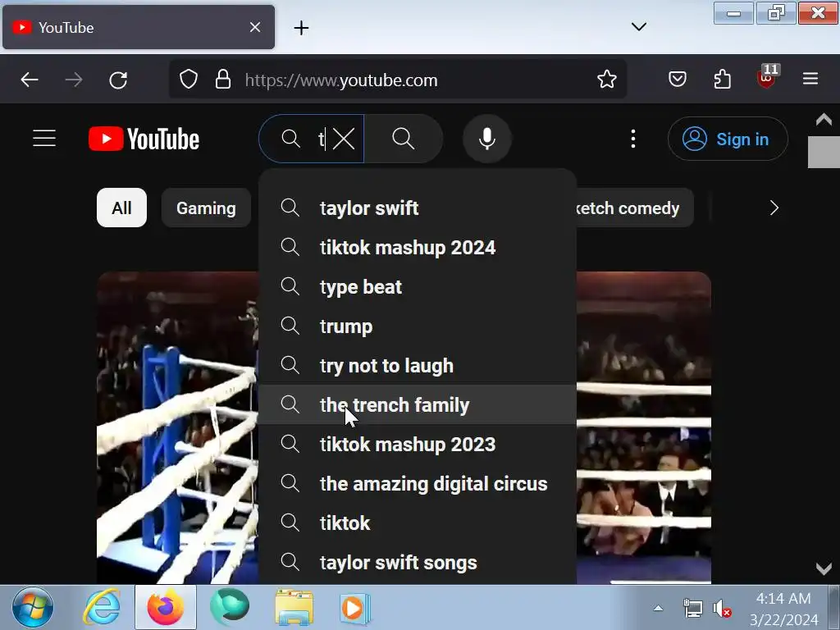Open the media player taskbar icon
Viewport: 840px width, 630px height.
point(354,608)
